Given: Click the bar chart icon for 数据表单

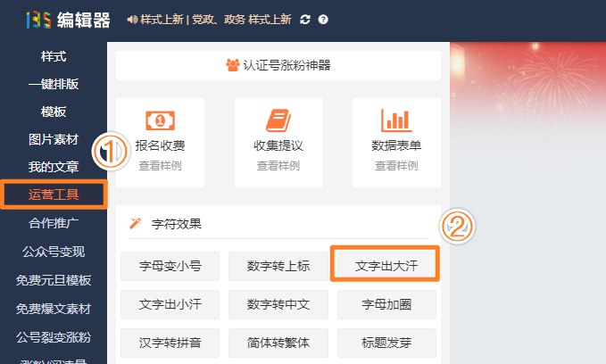Looking at the screenshot, I should tap(396, 120).
